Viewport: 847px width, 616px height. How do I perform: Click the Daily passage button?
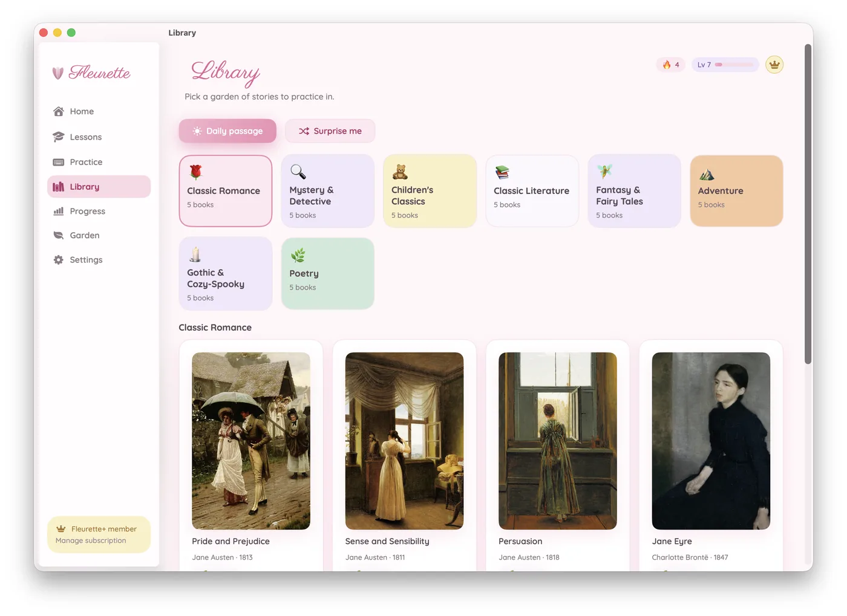tap(227, 131)
